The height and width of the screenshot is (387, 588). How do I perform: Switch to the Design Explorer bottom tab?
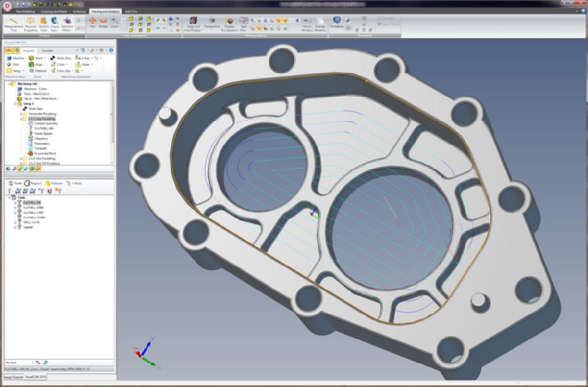(13, 377)
